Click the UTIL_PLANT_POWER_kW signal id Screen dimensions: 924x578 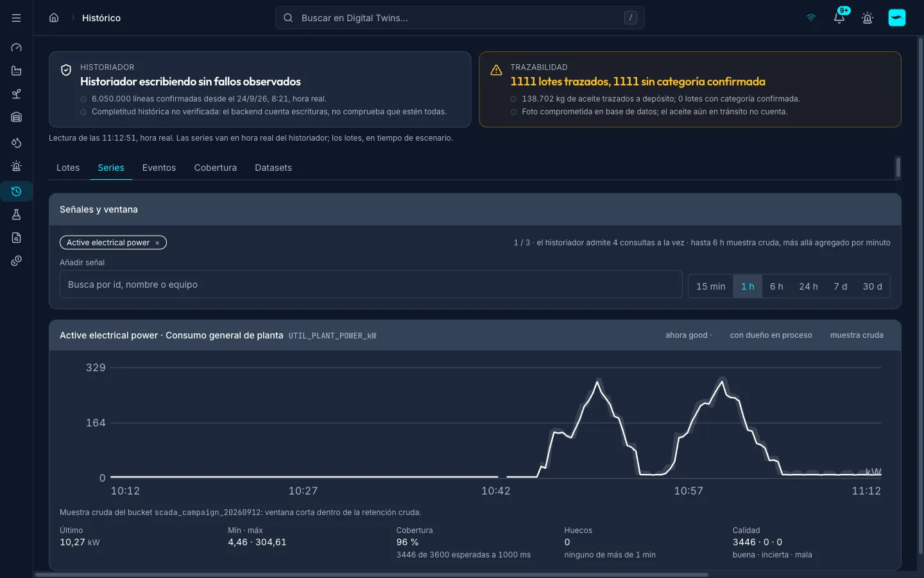pos(332,336)
